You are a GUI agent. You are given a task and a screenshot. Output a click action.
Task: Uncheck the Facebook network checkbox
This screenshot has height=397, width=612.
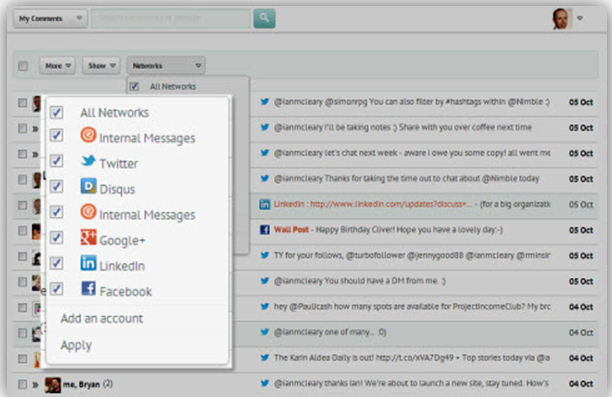point(57,289)
